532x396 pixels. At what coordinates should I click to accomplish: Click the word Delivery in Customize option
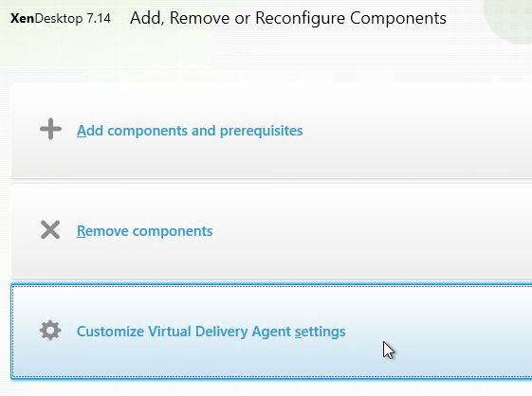[222, 332]
